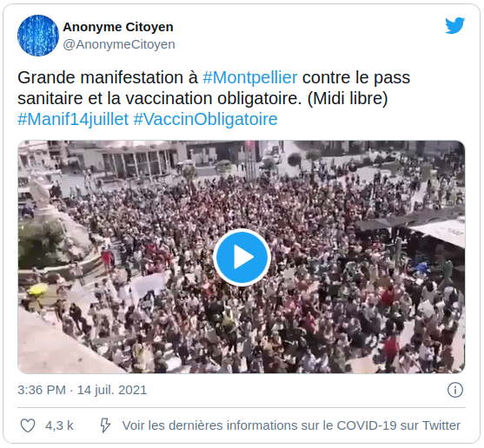Click the crowd video thumbnail area
The height and width of the screenshot is (448, 484).
[x=242, y=257]
